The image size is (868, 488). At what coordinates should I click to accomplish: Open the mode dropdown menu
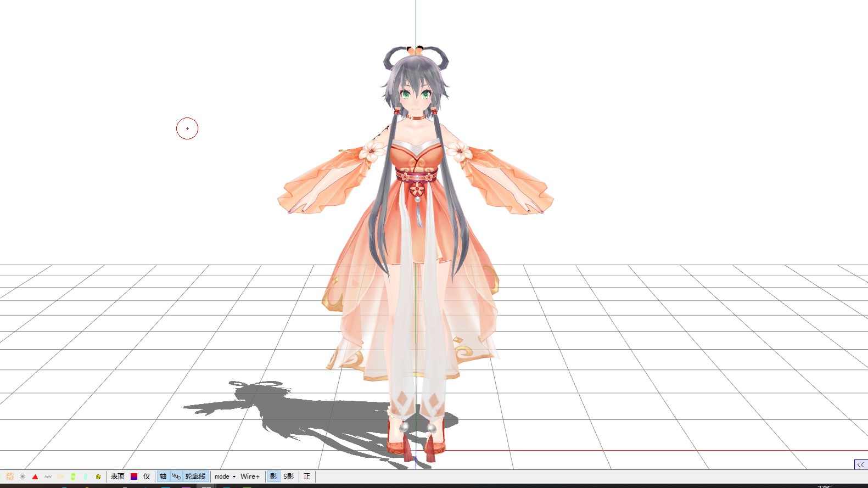[225, 476]
